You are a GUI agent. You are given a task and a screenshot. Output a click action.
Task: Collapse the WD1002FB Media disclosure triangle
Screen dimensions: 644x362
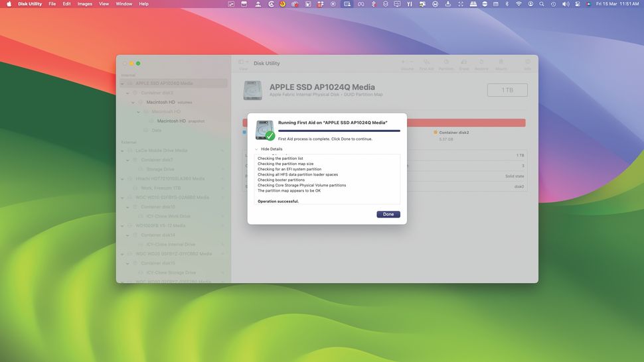point(122,226)
